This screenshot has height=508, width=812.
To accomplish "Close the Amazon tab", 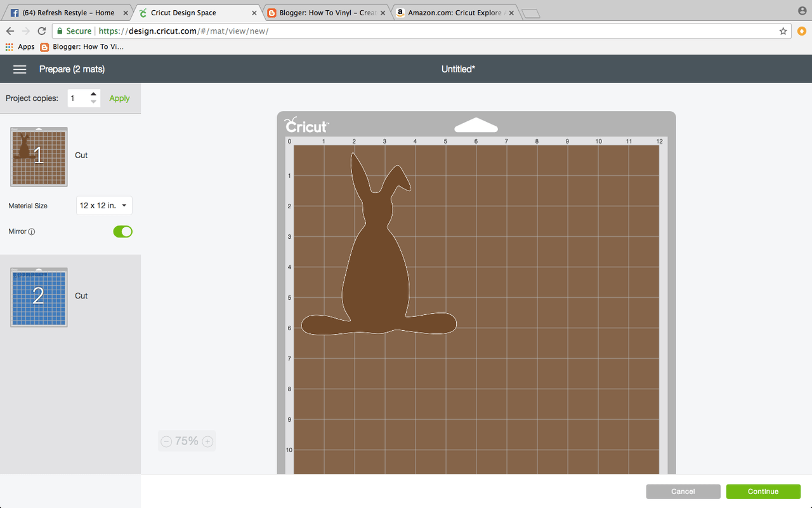I will [511, 13].
